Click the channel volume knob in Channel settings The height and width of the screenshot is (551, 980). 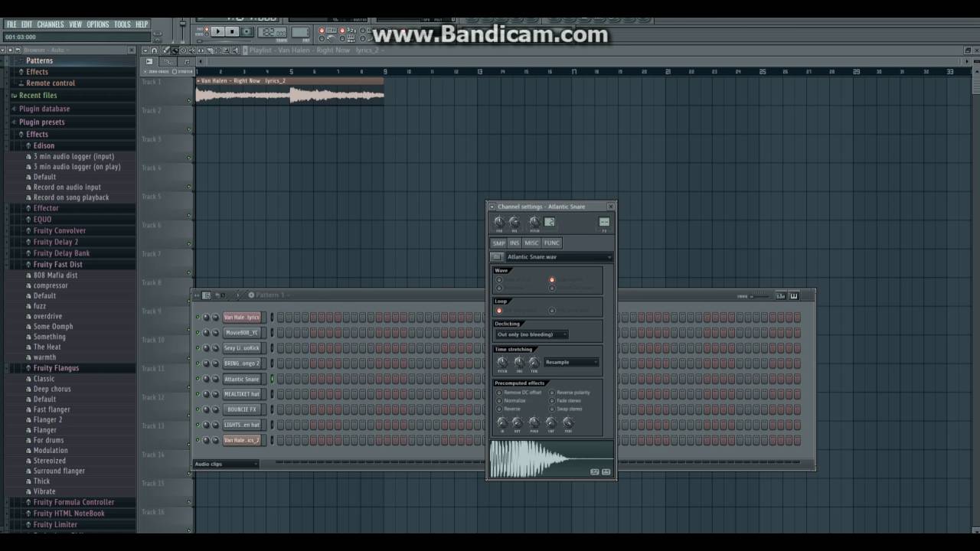[514, 222]
